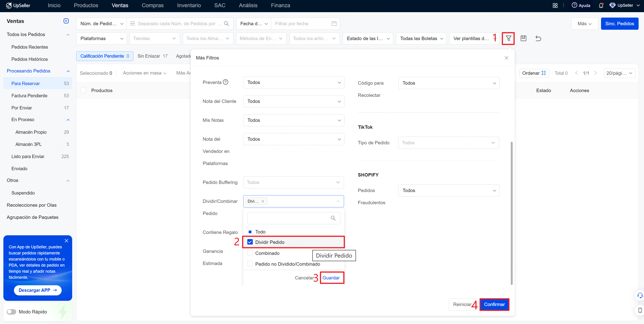Open the apps grid icon
644x324 pixels.
(555, 5)
